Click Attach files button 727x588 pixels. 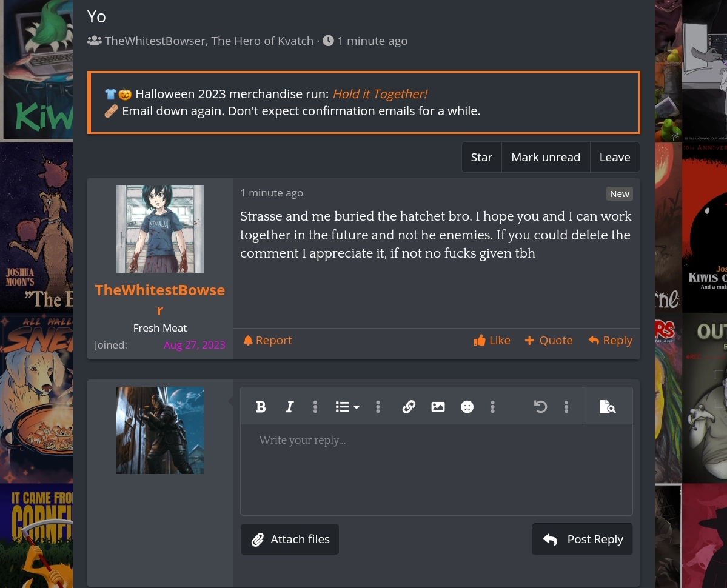tap(290, 540)
